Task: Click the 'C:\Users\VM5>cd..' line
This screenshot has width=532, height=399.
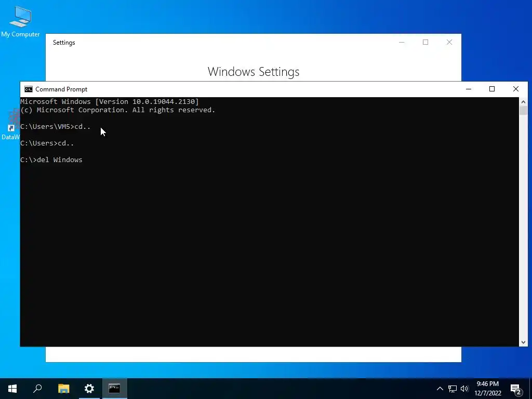Action: [x=56, y=127]
